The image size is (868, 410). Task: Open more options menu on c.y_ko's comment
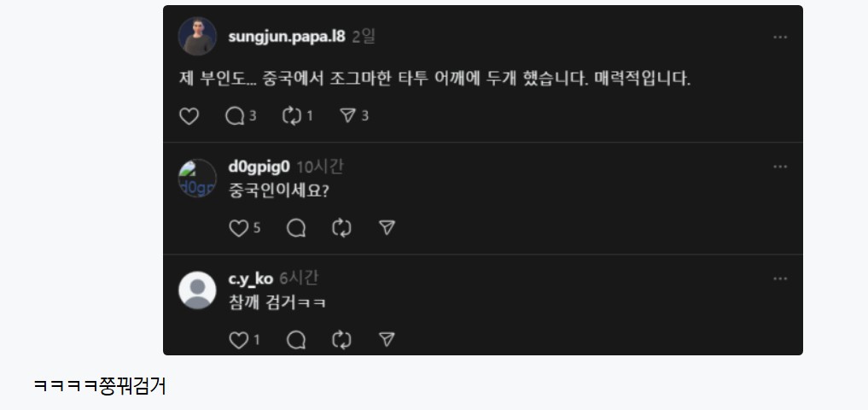coord(780,278)
